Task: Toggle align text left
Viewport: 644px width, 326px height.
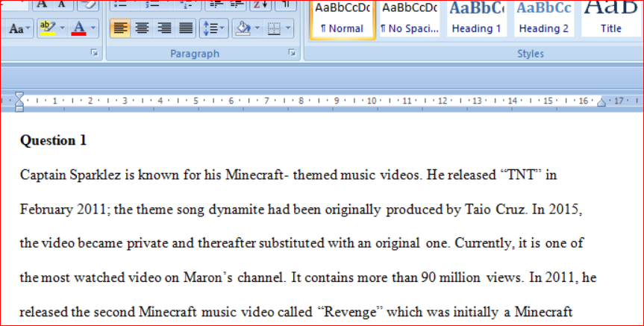Action: coord(120,28)
